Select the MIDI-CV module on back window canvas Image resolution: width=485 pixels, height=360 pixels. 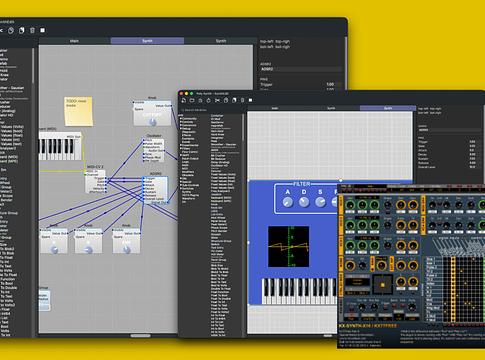[96, 181]
